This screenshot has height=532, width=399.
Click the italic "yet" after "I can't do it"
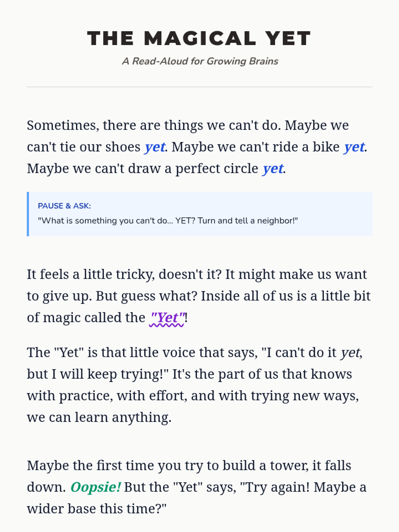[x=350, y=352]
